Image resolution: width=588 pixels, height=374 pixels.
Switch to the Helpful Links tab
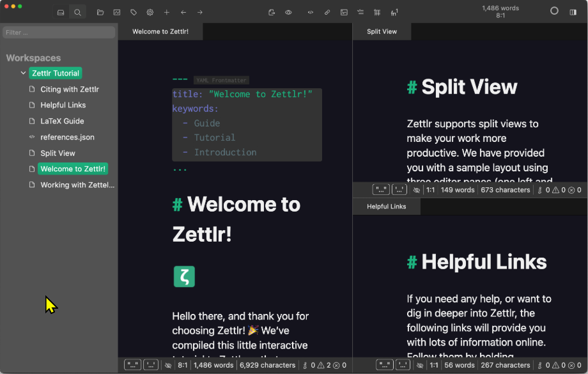387,206
